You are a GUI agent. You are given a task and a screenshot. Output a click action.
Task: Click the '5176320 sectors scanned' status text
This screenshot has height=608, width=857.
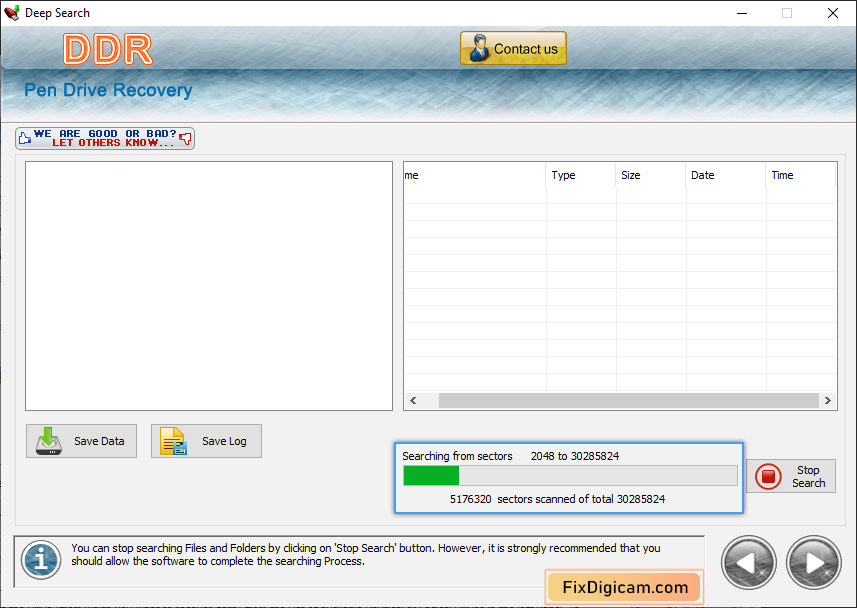(557, 499)
